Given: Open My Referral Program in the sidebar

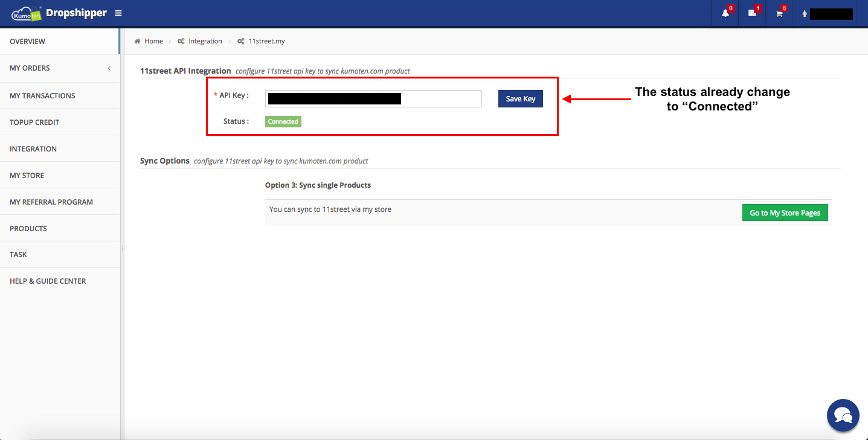Looking at the screenshot, I should tap(60, 202).
